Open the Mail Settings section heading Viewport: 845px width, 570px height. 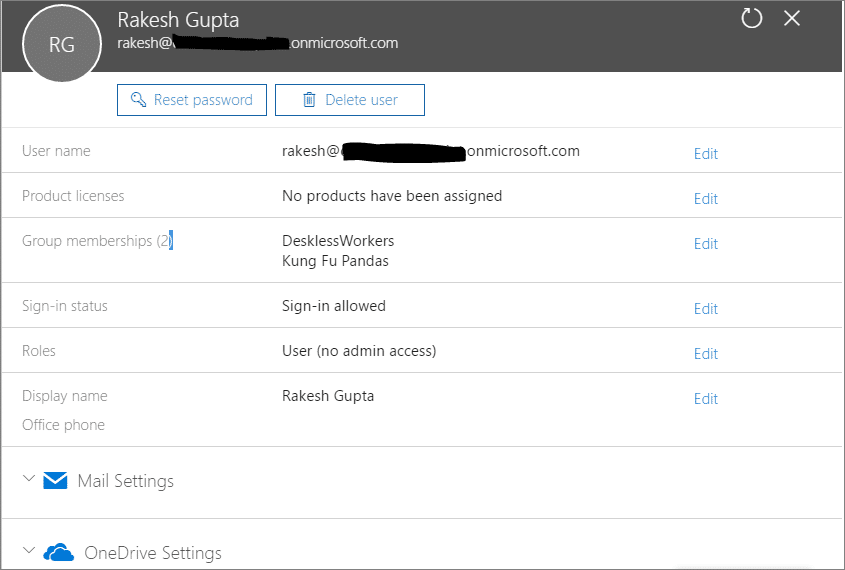[125, 481]
